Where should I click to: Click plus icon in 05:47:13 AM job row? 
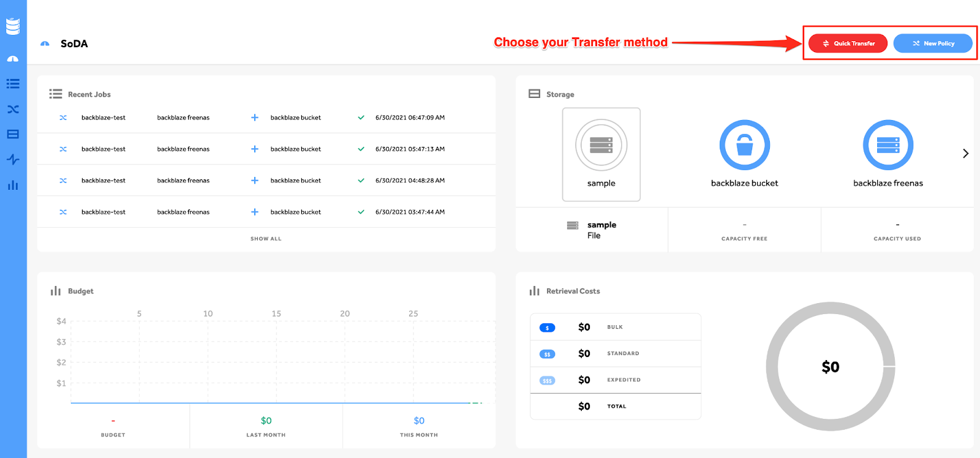[x=255, y=149]
